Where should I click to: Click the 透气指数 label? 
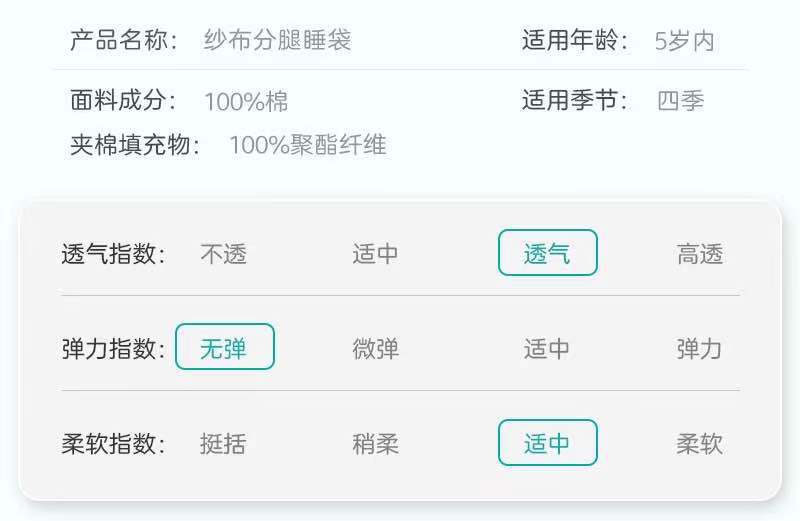click(x=113, y=254)
